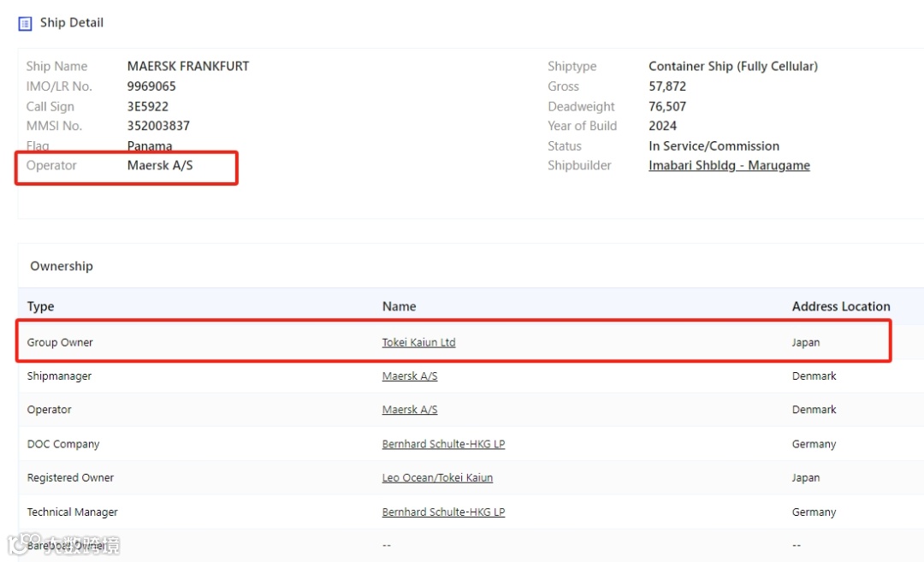Click the Shipbuilder field label
This screenshot has height=562, width=924.
pyautogui.click(x=579, y=166)
